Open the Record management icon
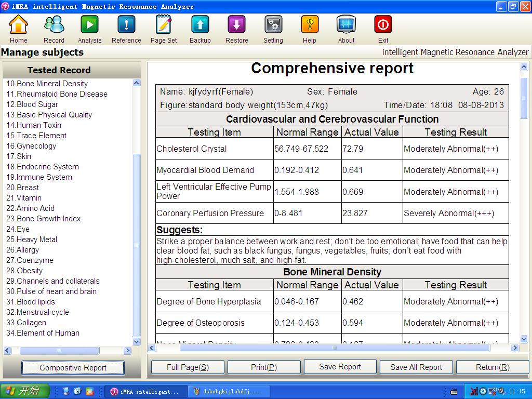The height and width of the screenshot is (399, 532). (54, 24)
